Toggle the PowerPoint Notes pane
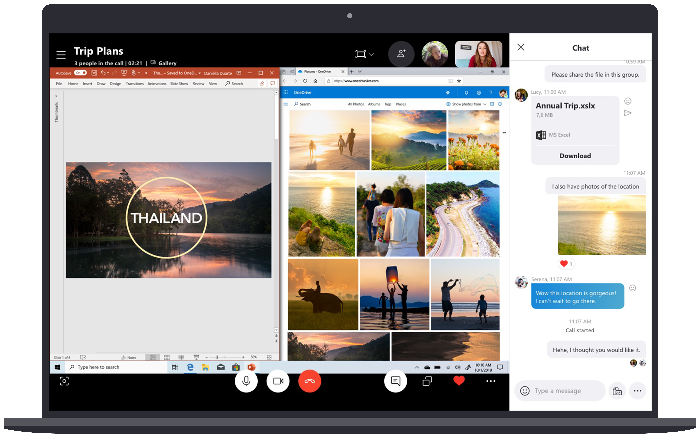The height and width of the screenshot is (438, 700). 129,357
